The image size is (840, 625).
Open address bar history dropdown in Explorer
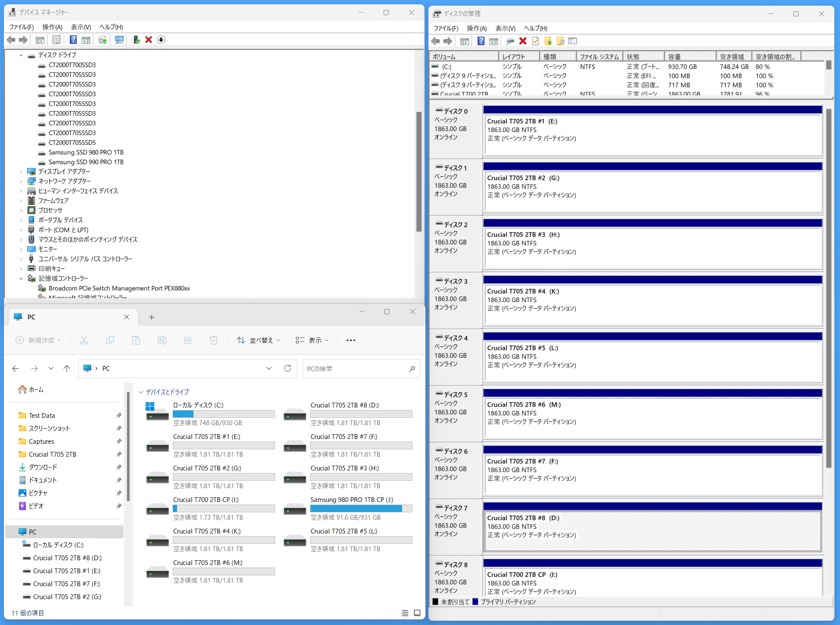coord(269,368)
